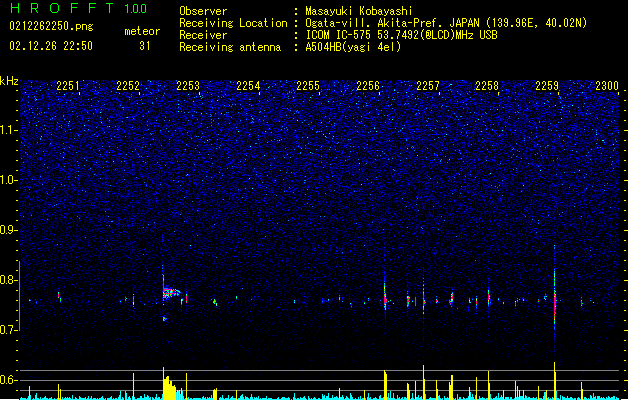Screen dimensions: 629x400
Task: Click the 0.6 kHz frequency label
Action: (9, 380)
